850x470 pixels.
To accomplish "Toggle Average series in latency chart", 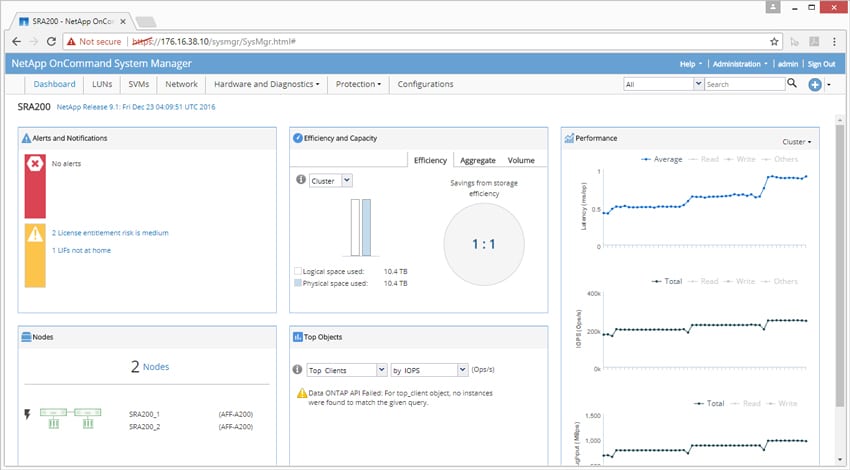I will [x=662, y=159].
